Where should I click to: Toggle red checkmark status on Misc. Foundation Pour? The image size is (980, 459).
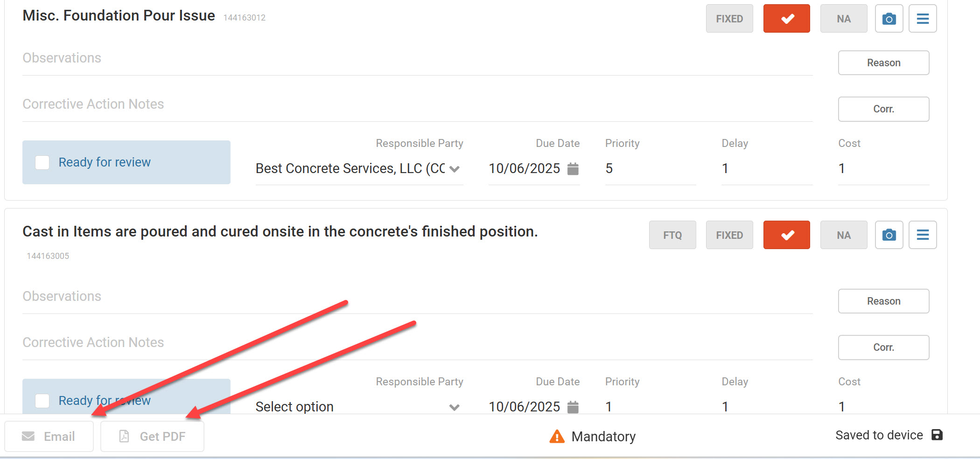787,19
